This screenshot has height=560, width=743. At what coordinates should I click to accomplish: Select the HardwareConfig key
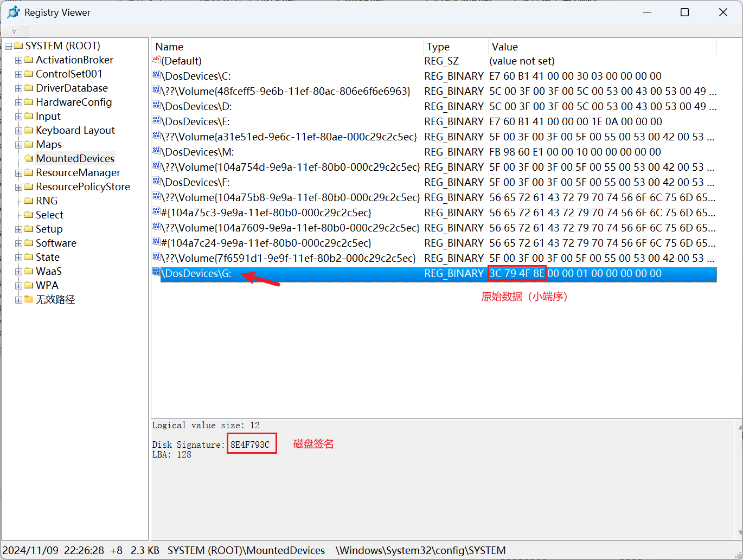tap(74, 102)
